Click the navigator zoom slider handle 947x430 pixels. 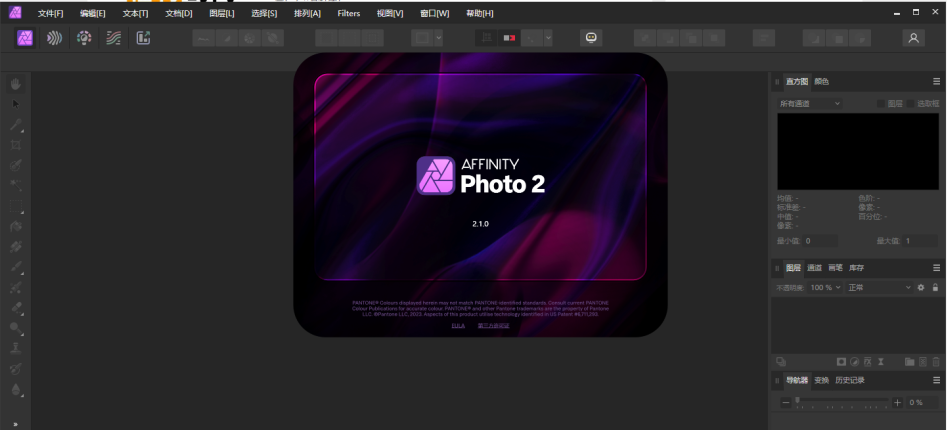(797, 400)
